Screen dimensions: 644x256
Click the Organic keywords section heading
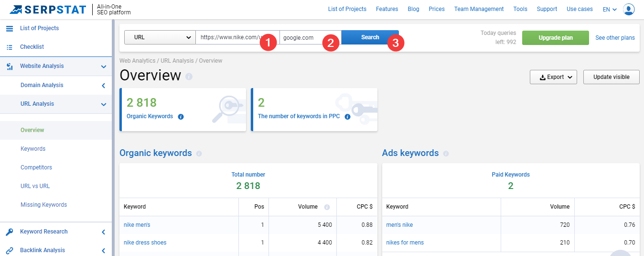156,153
